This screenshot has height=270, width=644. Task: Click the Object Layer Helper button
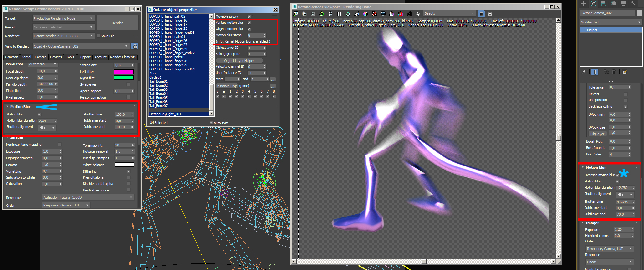click(239, 61)
